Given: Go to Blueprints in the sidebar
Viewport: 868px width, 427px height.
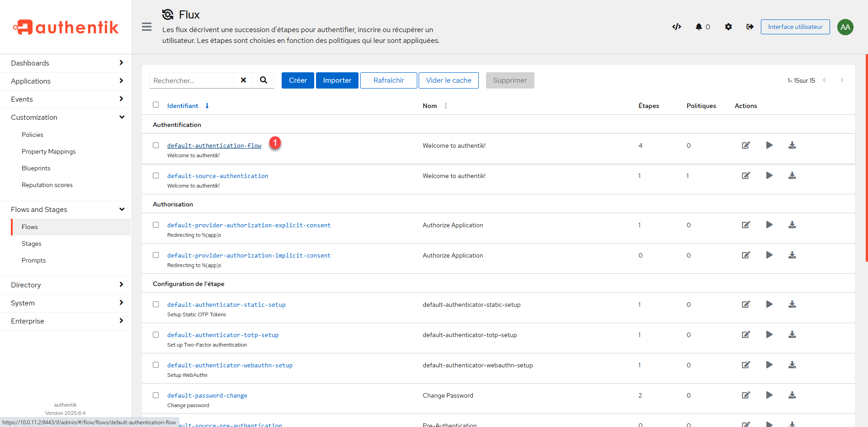Looking at the screenshot, I should [36, 168].
